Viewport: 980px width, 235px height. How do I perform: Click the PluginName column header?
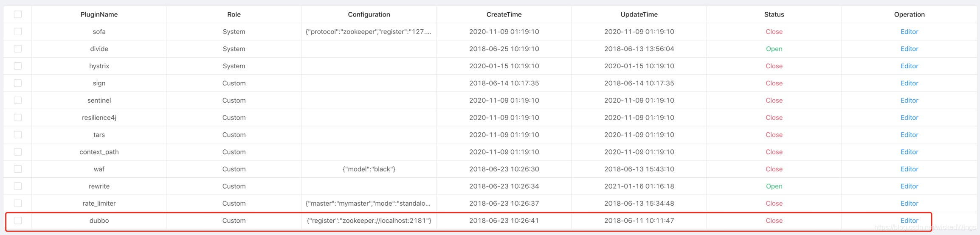click(99, 14)
